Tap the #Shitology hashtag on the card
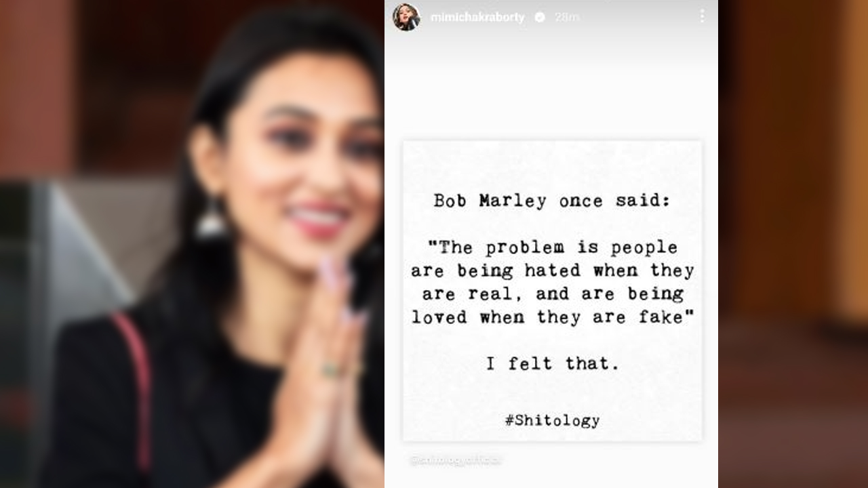 click(552, 420)
